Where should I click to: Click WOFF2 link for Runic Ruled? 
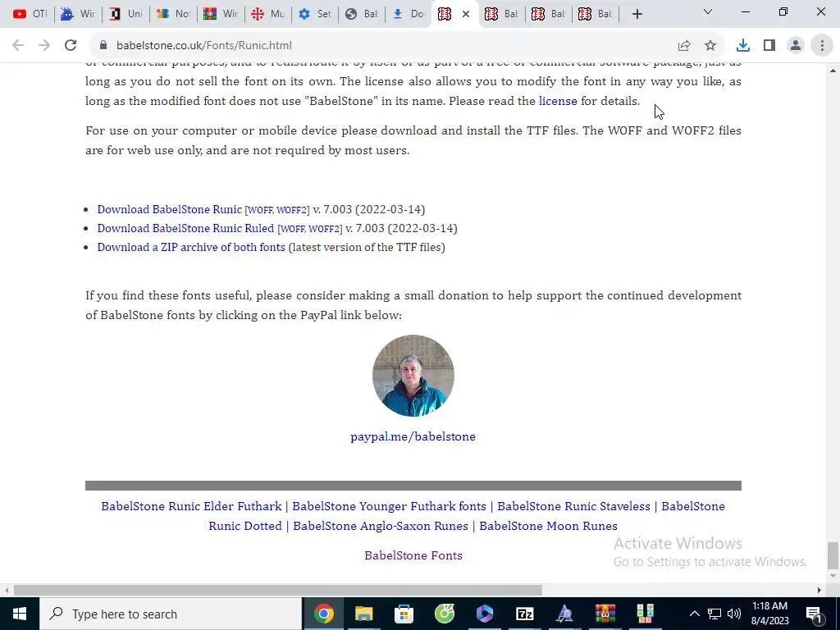click(x=324, y=230)
